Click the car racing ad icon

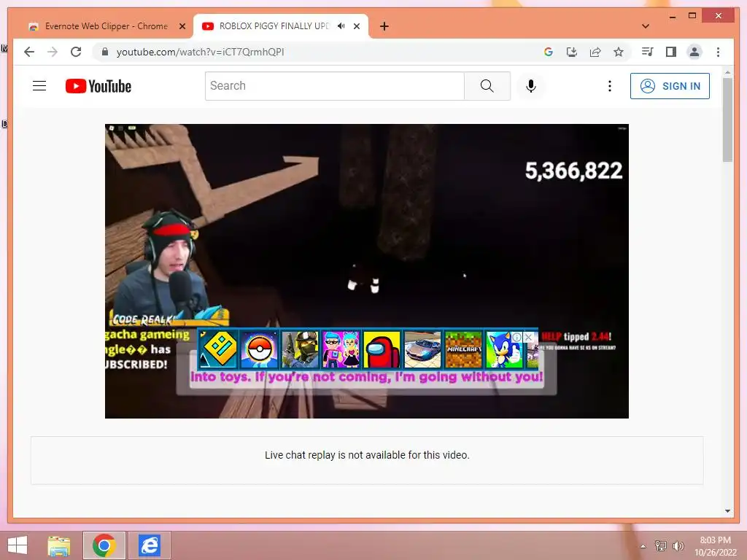click(x=422, y=349)
